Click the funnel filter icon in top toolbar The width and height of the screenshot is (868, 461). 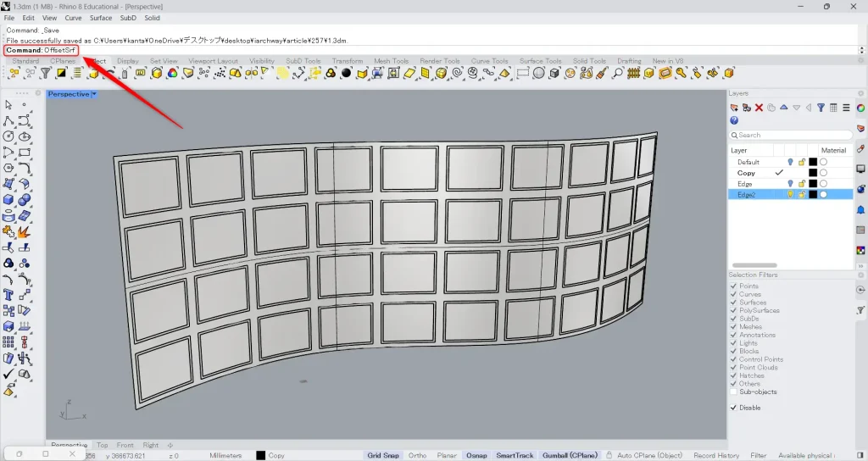[x=46, y=73]
